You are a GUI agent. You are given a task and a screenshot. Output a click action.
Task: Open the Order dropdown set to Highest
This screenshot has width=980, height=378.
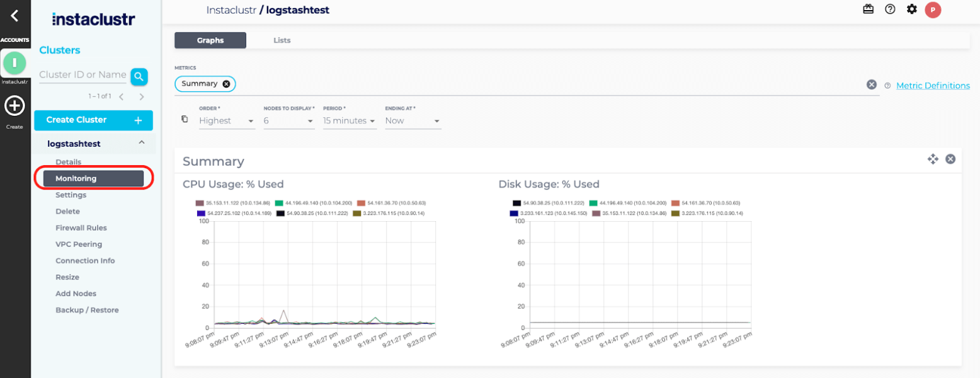(227, 120)
